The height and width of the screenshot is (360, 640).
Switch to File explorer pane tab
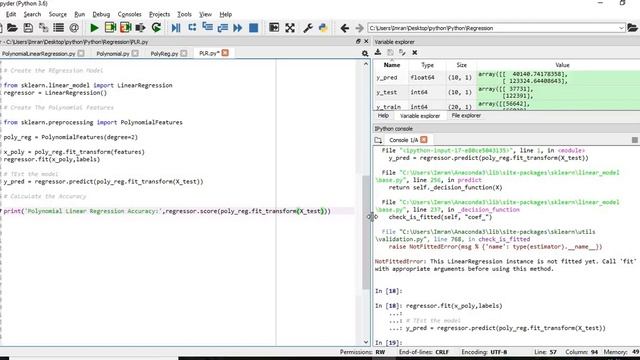[466, 116]
